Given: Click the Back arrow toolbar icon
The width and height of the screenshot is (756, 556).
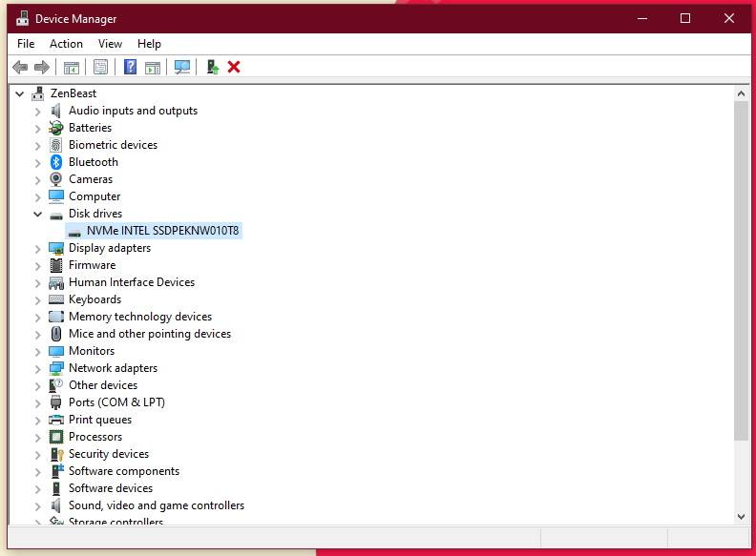Looking at the screenshot, I should [20, 67].
